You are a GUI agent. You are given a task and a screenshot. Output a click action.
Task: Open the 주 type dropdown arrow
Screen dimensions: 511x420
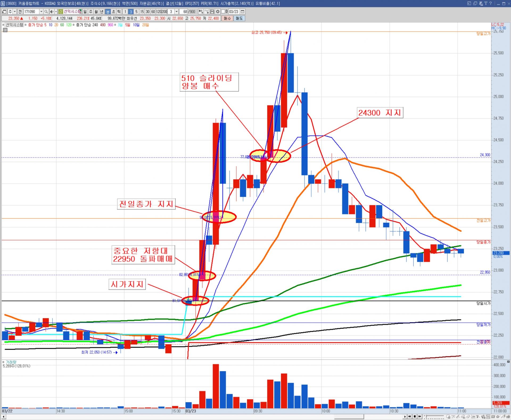coord(15,12)
